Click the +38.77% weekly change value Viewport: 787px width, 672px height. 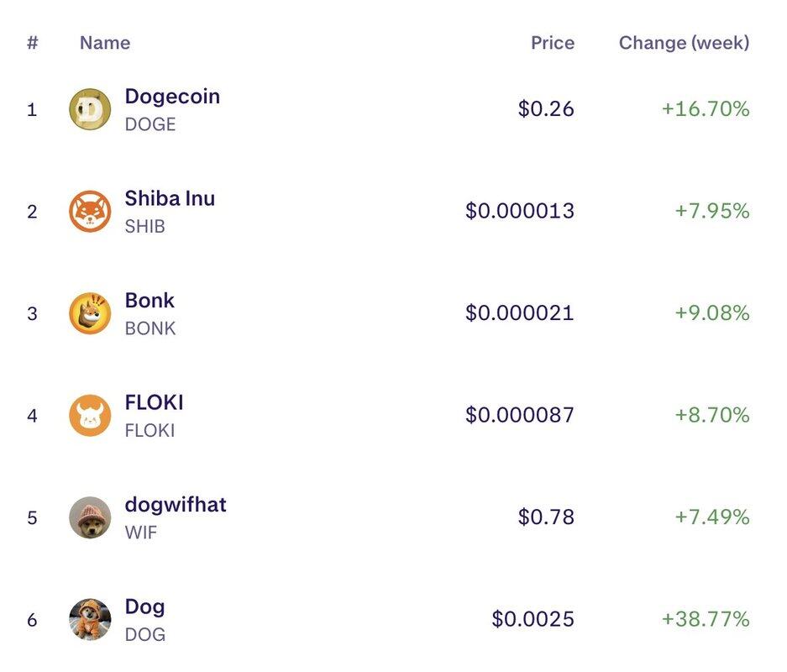point(706,620)
